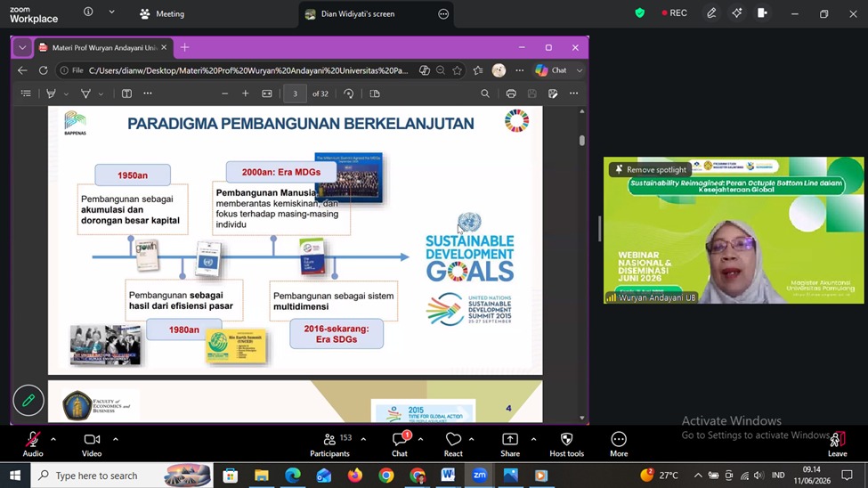Toggle the PDF page view layout
Screen dimensions: 868x488
coord(375,94)
